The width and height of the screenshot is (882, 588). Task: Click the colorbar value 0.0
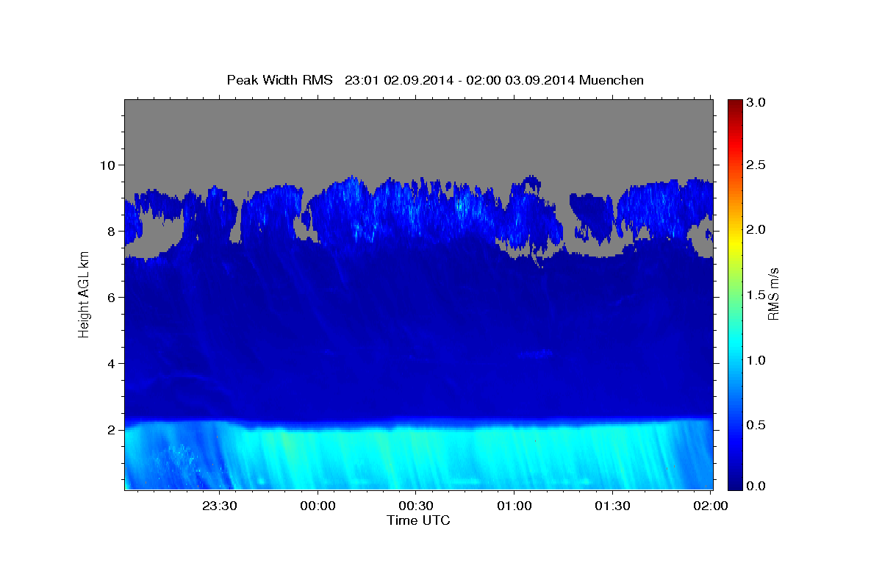pos(757,486)
